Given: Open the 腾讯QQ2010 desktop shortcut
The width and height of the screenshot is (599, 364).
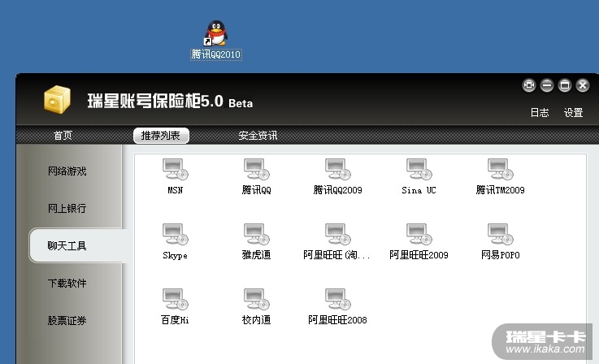Looking at the screenshot, I should coord(216,32).
